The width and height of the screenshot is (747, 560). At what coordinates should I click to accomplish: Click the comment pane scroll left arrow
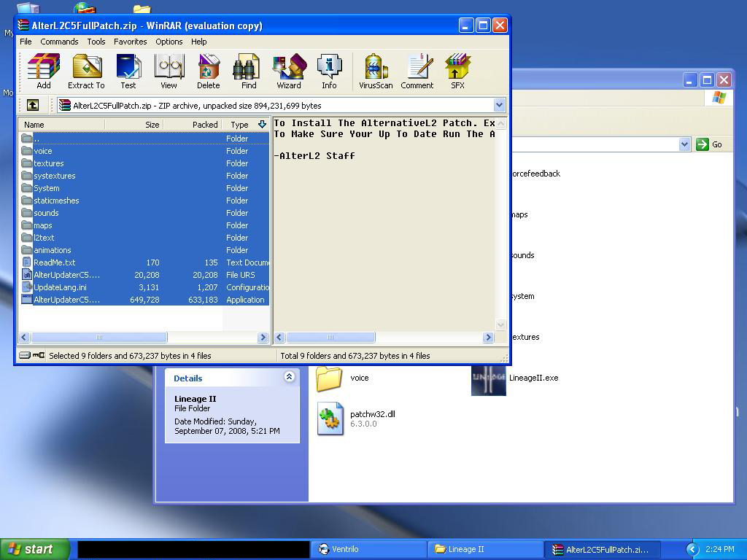click(279, 337)
